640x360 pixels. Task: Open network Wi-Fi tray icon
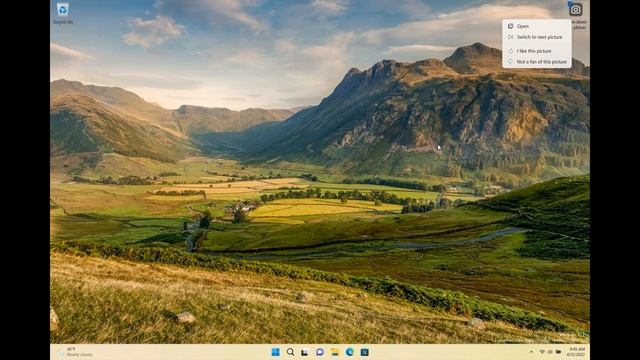point(542,352)
